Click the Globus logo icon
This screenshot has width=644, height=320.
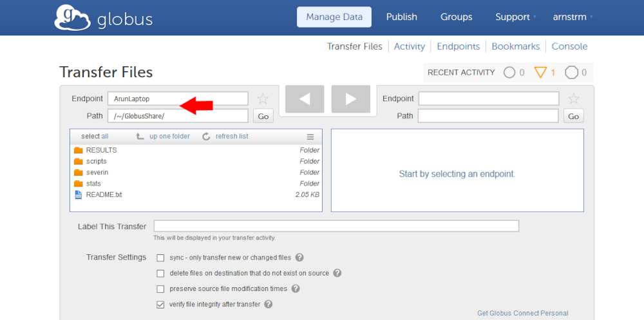(72, 18)
